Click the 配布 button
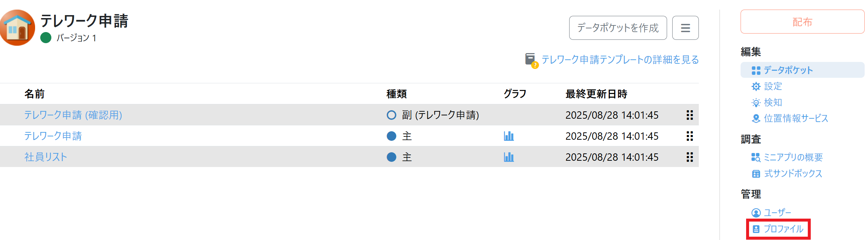 point(802,22)
